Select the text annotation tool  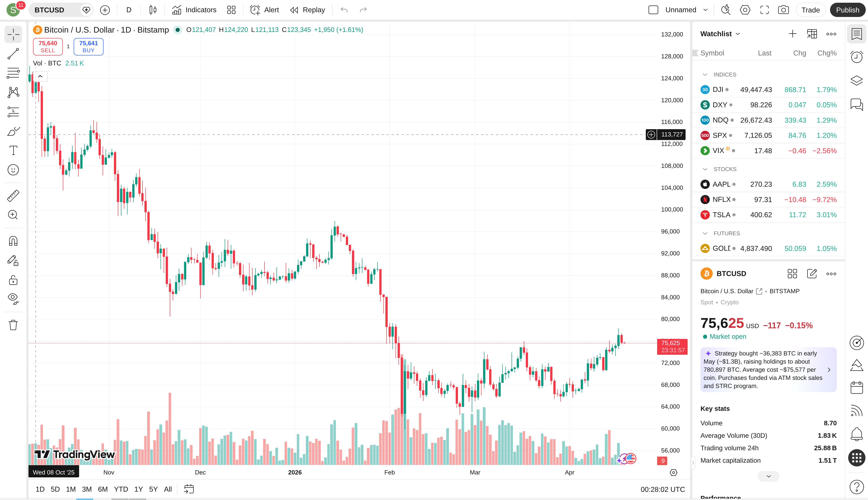point(13,150)
